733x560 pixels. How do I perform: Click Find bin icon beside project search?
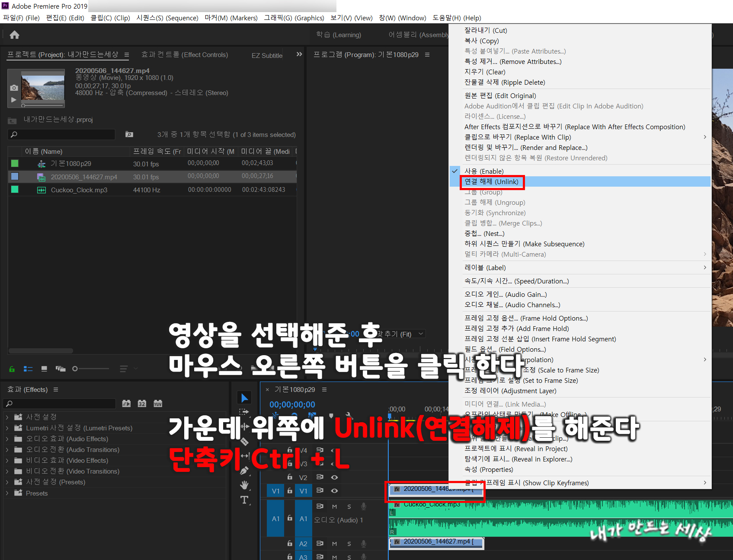click(x=129, y=134)
